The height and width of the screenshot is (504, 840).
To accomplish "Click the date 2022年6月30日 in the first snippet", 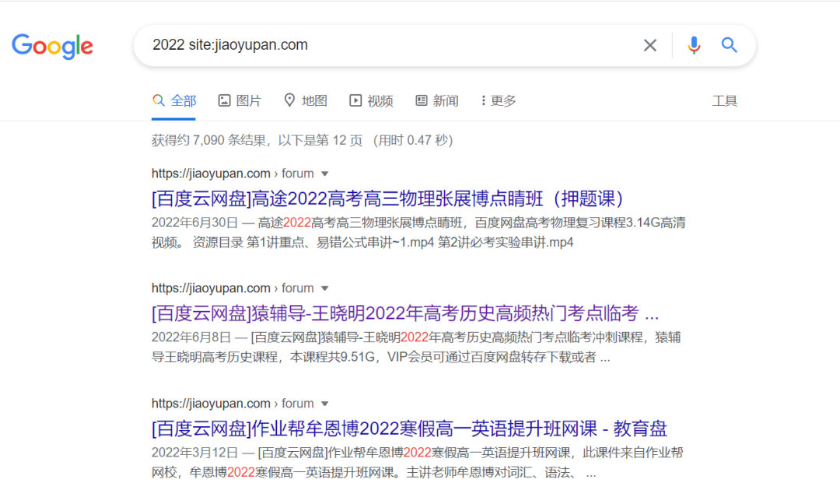I will click(x=194, y=222).
